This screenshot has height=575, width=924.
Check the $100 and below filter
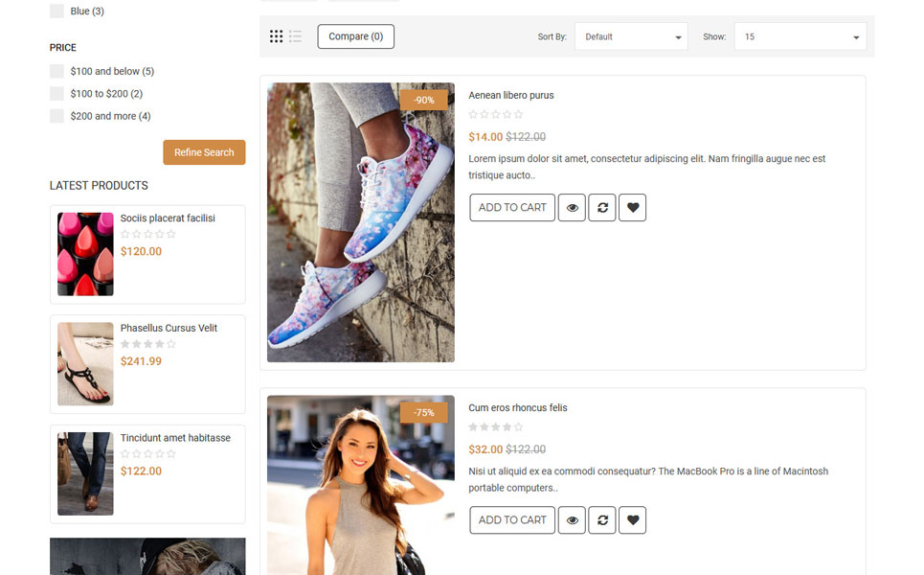click(x=56, y=71)
